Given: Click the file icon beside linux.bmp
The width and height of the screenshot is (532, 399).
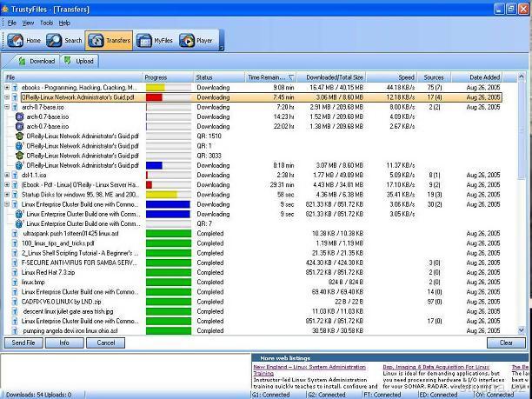Looking at the screenshot, I should tap(15, 282).
